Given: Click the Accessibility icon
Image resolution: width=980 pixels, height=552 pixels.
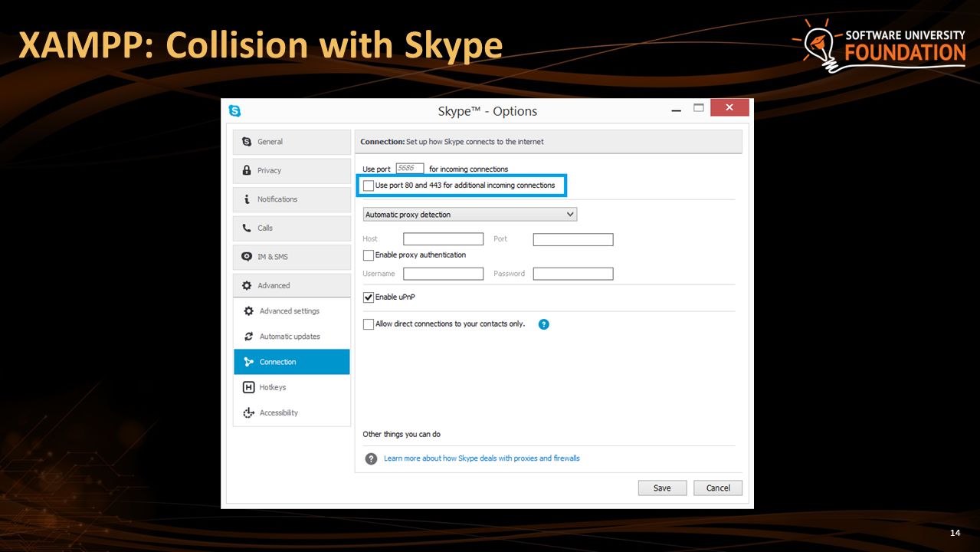Looking at the screenshot, I should 249,412.
